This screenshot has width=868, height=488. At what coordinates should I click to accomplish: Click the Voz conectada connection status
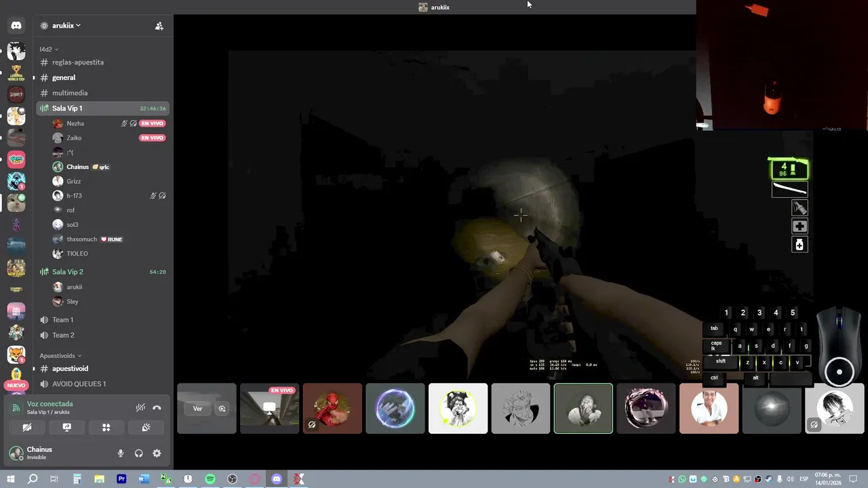coord(50,404)
